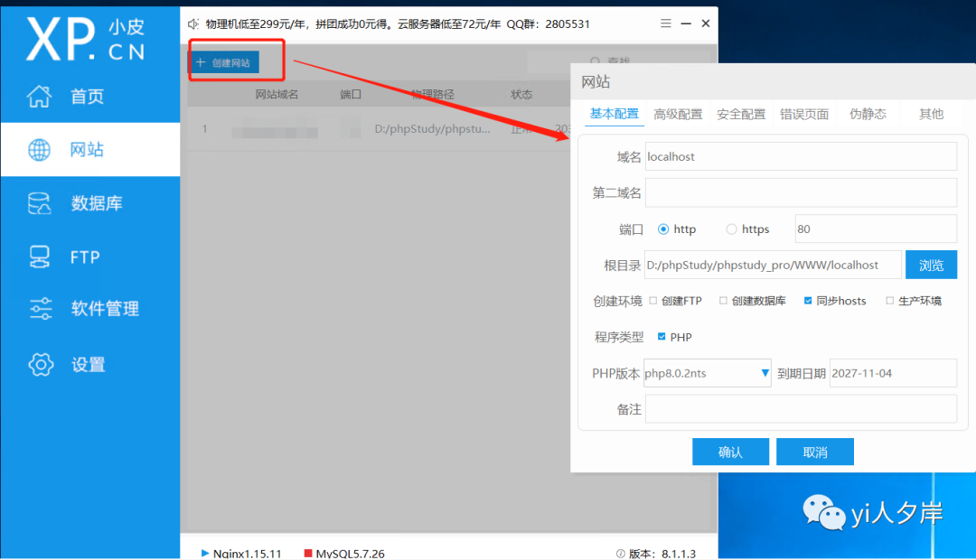Click the 域名 field containing localhost
976x560 pixels.
(x=801, y=156)
